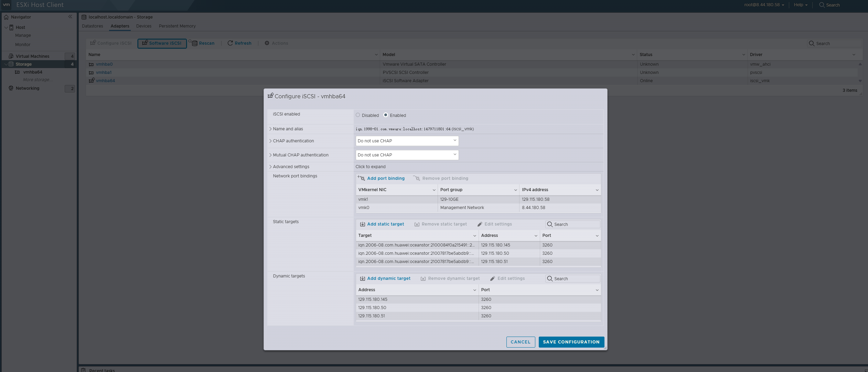The height and width of the screenshot is (372, 868).
Task: Click the vmhba64 iSCSI adapter row icon
Action: pos(92,80)
